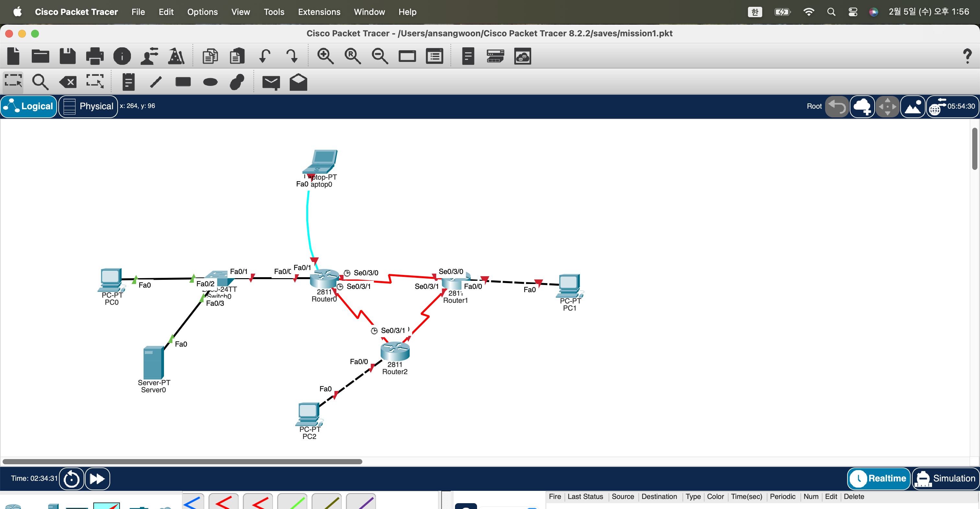Viewport: 980px width, 509px height.
Task: Click the Add Simple PDU envelope
Action: click(271, 82)
